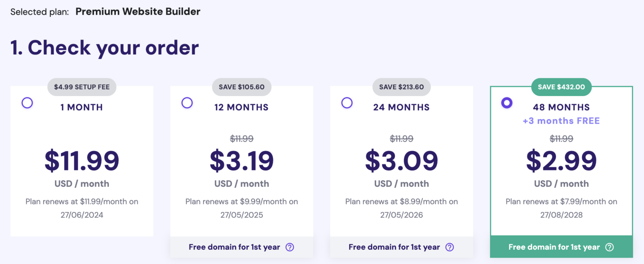Open the help tooltip on 12-month free domain offer
Screen dimensions: 644x264
289,247
